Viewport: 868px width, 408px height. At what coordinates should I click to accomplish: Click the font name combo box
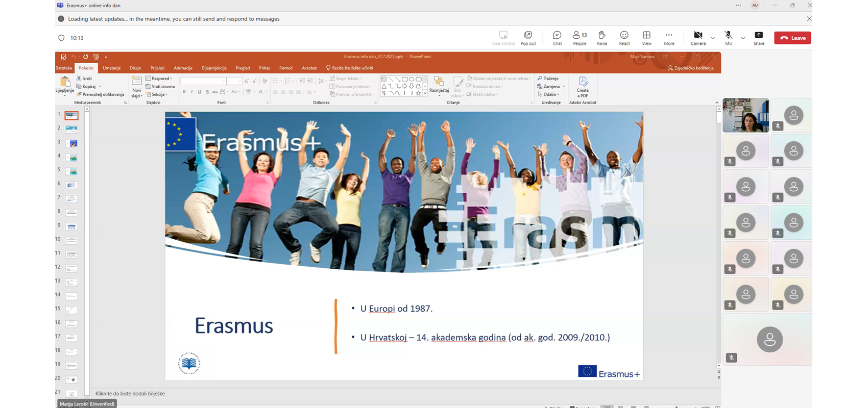(x=203, y=81)
